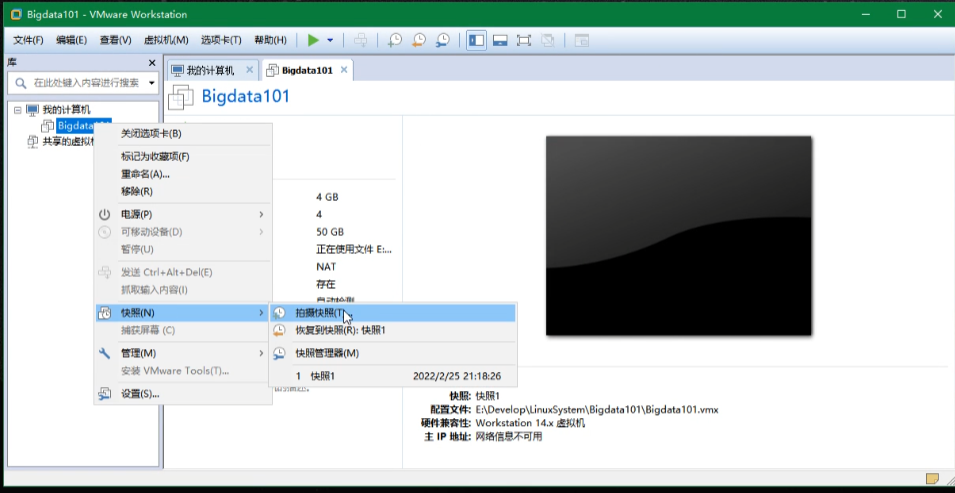Click the 50 GB hard disk value
The height and width of the screenshot is (493, 955).
[x=330, y=232]
